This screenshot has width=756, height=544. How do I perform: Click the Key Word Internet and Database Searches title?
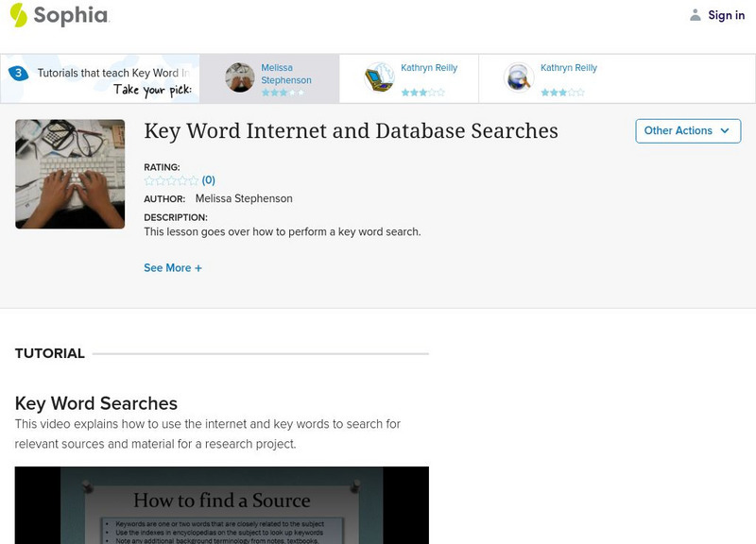[x=351, y=131]
